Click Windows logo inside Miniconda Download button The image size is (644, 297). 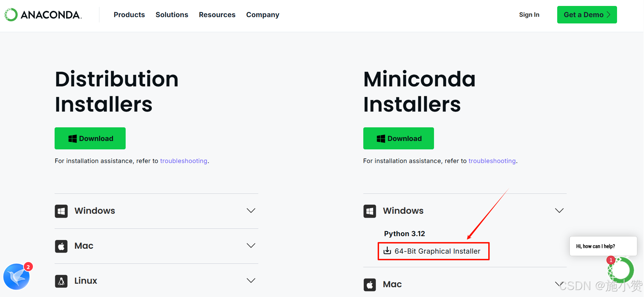381,139
